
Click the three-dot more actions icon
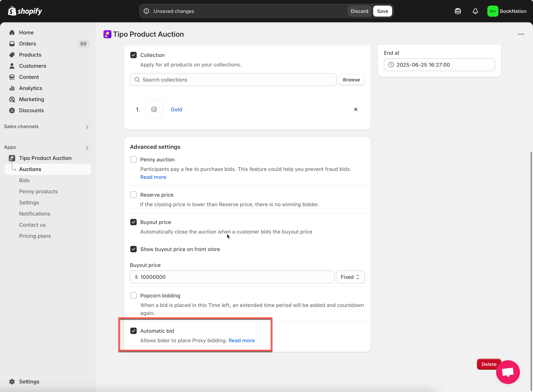click(x=521, y=34)
